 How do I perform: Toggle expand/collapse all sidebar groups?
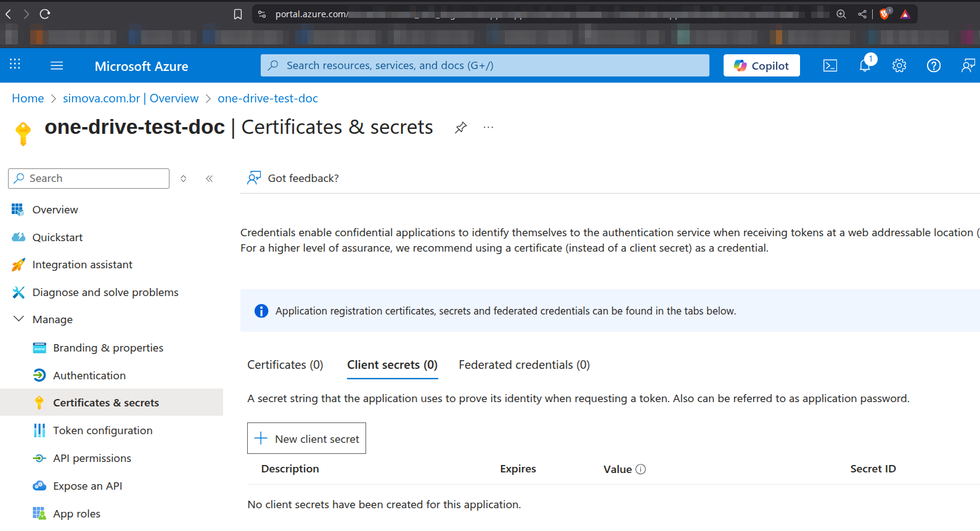tap(184, 179)
